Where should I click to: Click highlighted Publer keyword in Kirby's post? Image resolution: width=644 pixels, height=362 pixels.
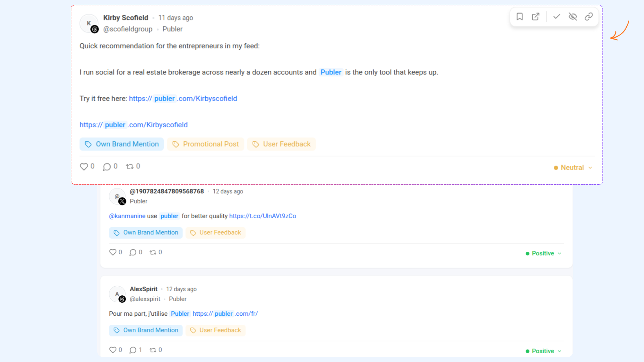click(331, 72)
